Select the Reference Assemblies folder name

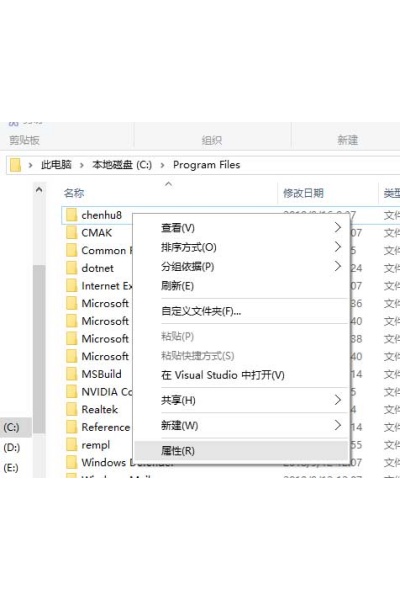[106, 427]
